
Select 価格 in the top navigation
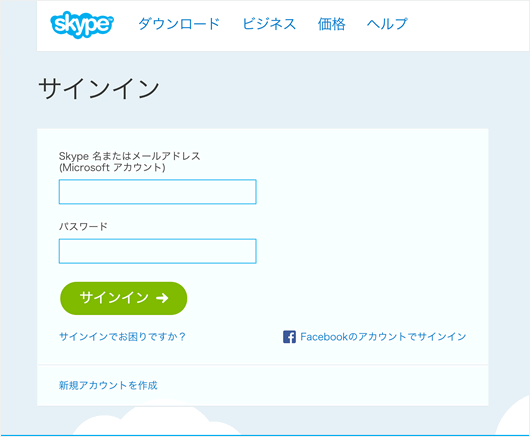coord(331,24)
